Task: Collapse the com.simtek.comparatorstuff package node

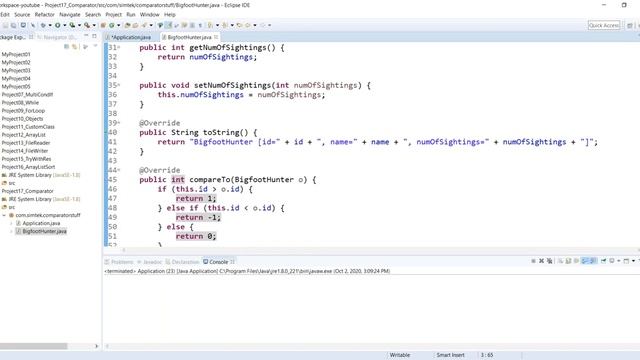Action: click(x=4, y=215)
